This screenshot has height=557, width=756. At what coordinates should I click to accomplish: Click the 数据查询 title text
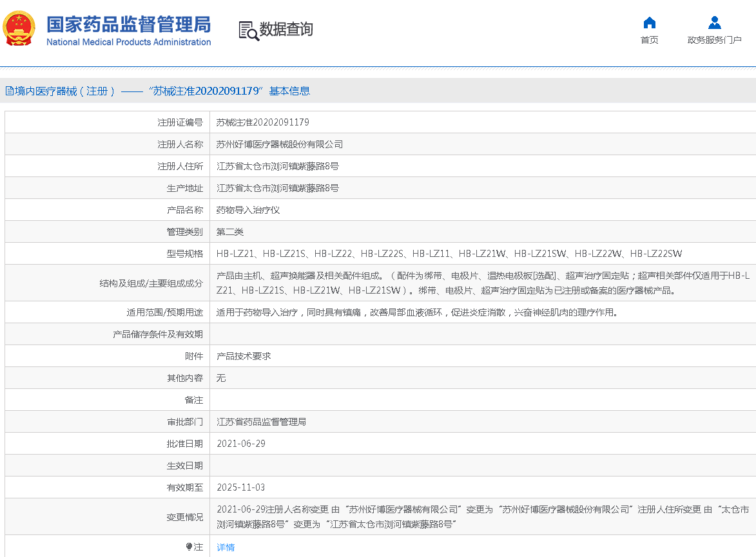286,30
